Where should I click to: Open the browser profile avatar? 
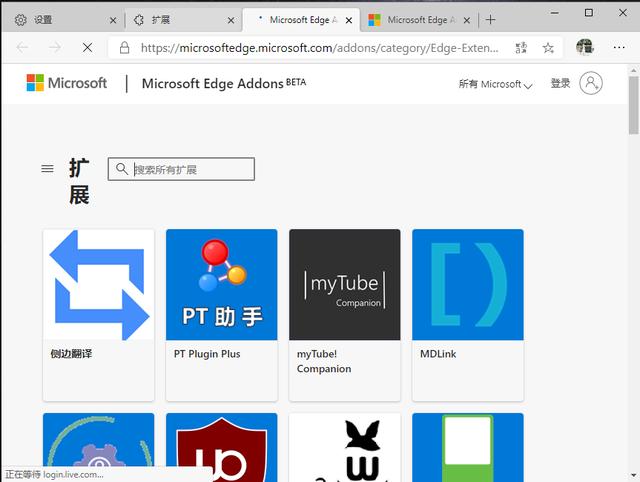pyautogui.click(x=584, y=47)
